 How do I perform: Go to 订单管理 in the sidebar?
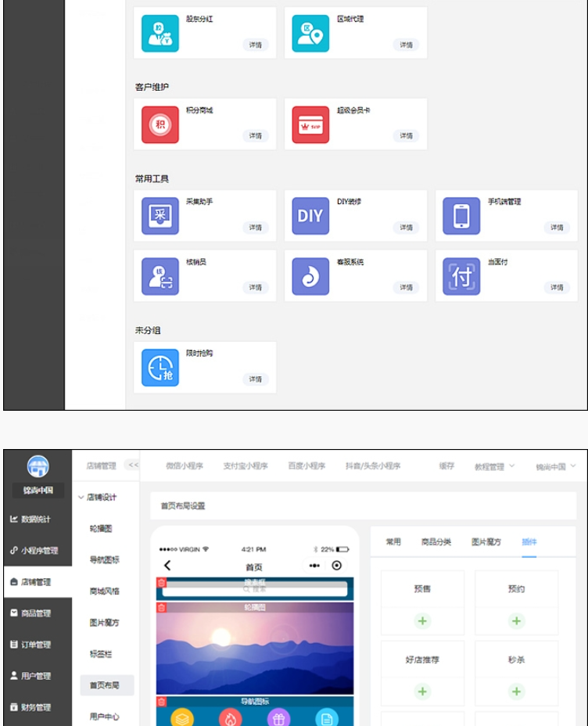[38, 645]
